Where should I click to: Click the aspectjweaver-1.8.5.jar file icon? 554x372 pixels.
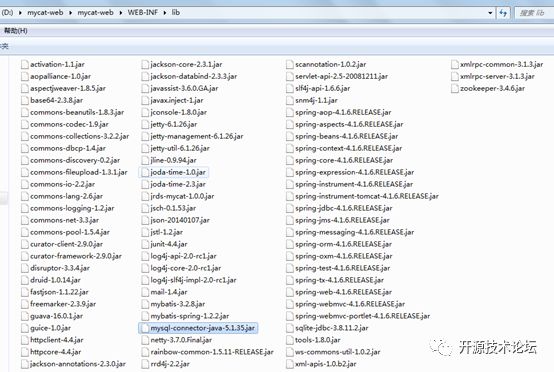[x=25, y=88]
